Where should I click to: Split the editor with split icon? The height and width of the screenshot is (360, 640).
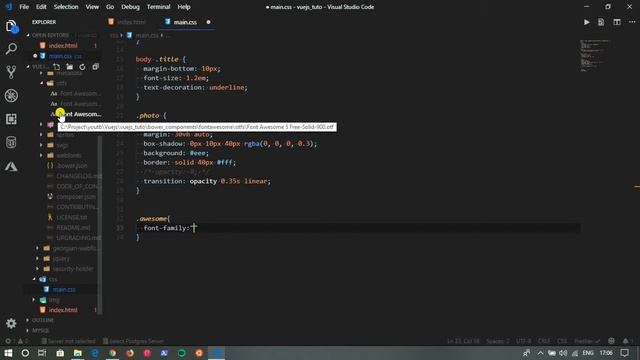pyautogui.click(x=617, y=22)
